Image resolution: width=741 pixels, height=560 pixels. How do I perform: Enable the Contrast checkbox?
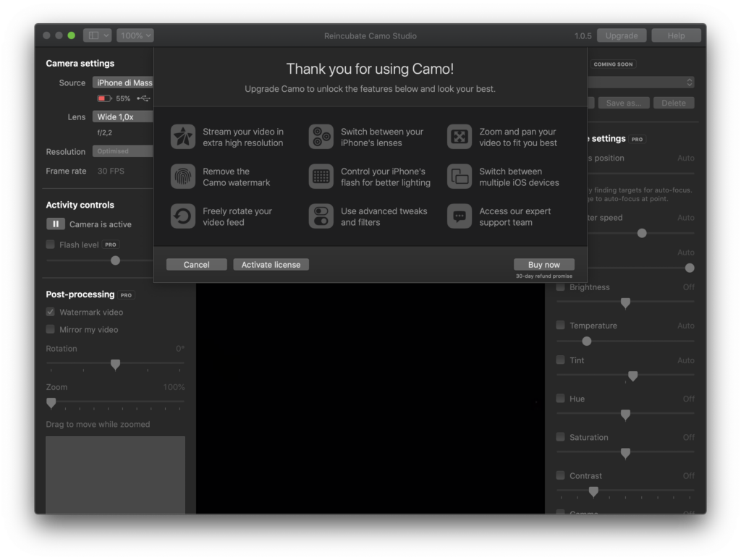(x=561, y=475)
